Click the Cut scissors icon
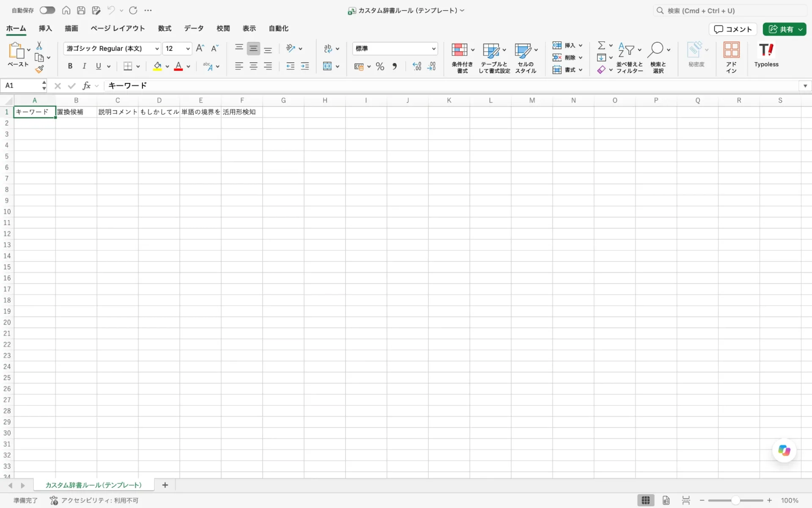The image size is (812, 508). (x=39, y=45)
